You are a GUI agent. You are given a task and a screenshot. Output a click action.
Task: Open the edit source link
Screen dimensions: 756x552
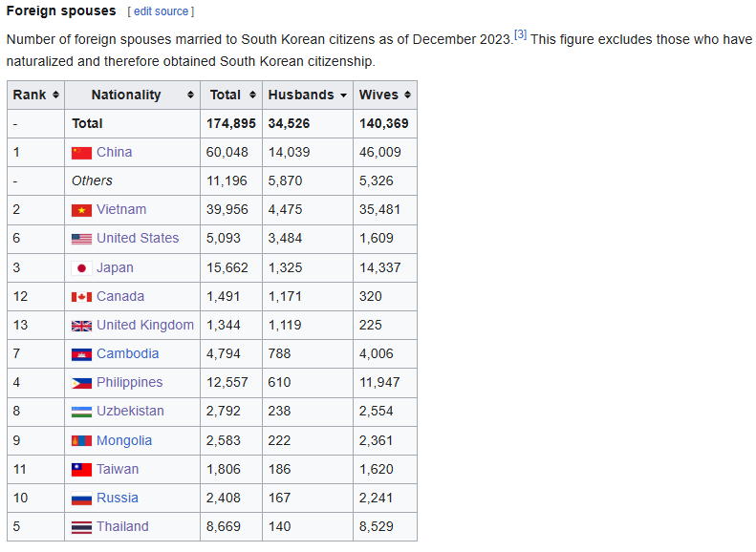click(x=161, y=11)
